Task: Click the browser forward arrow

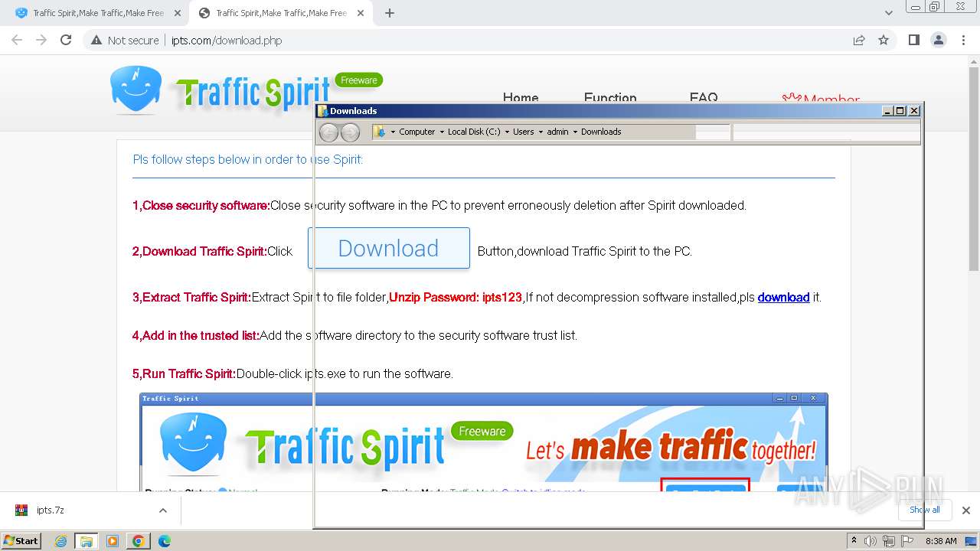Action: tap(41, 41)
